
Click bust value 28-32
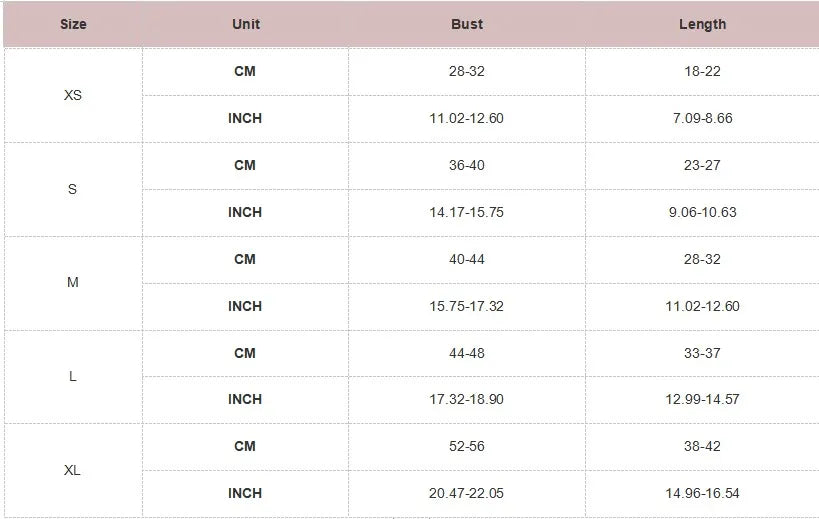[466, 71]
